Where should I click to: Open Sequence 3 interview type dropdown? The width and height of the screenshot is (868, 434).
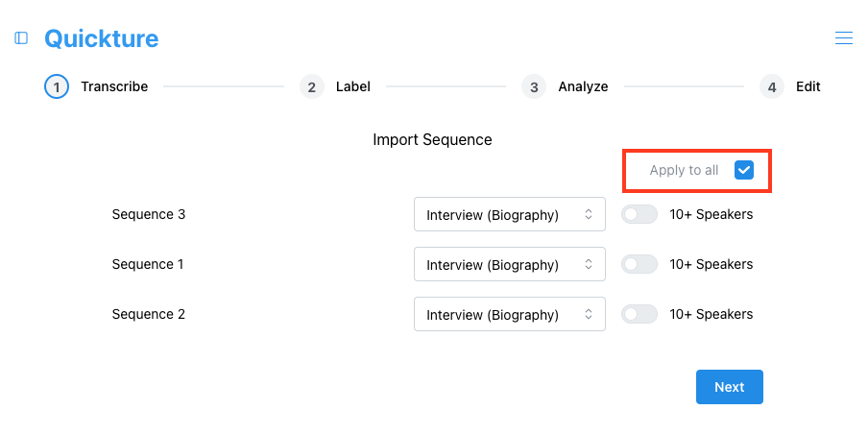[x=509, y=214]
